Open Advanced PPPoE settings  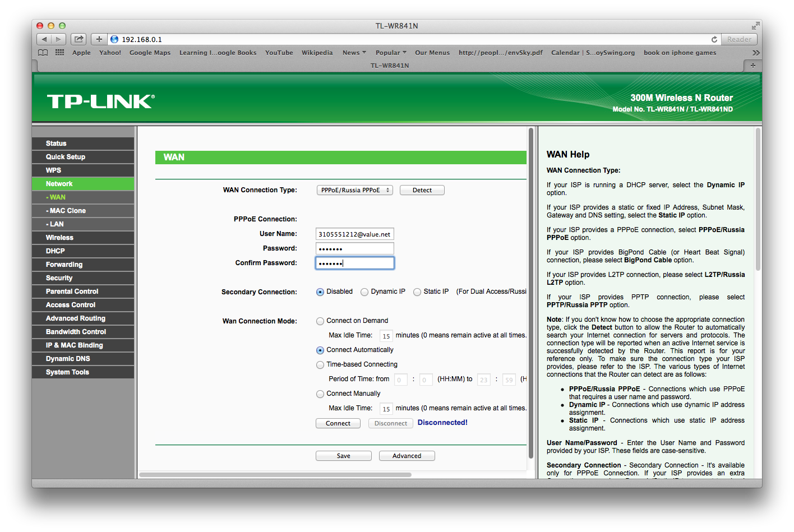pyautogui.click(x=407, y=456)
